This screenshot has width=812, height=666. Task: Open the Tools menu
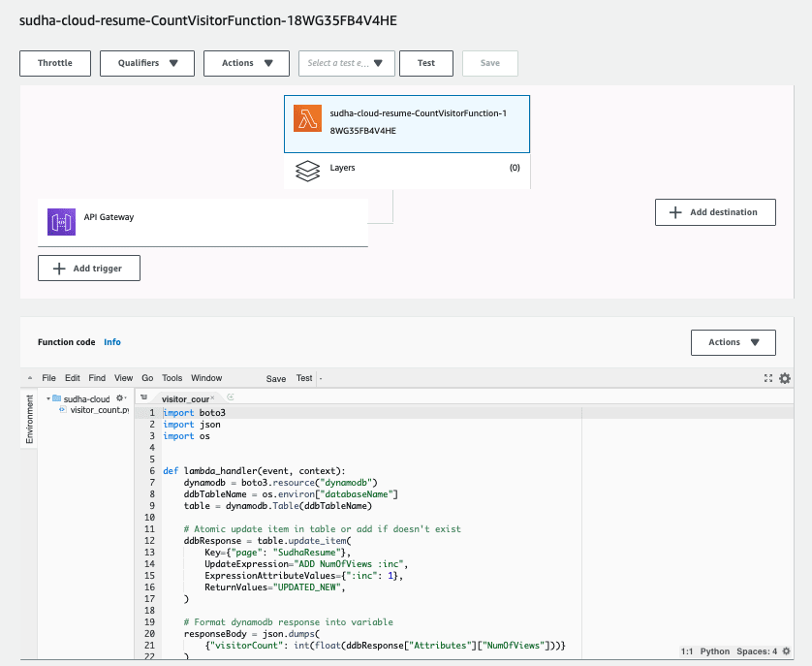[x=172, y=378]
